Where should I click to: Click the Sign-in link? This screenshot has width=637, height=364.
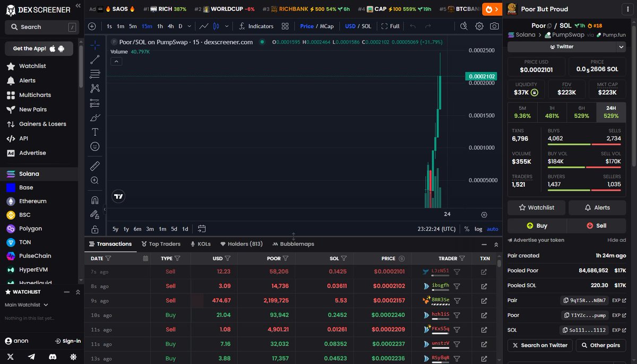point(68,341)
